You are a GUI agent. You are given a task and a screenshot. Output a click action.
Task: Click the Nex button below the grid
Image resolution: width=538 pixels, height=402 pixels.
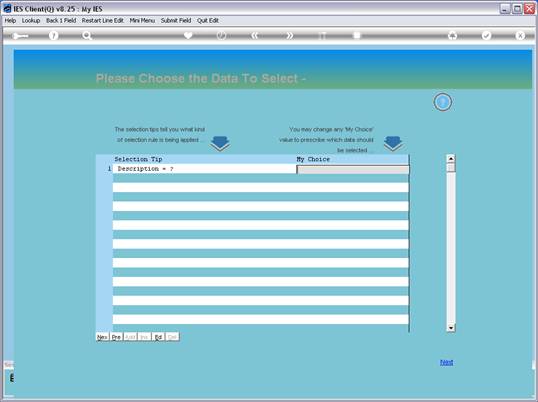tap(102, 337)
